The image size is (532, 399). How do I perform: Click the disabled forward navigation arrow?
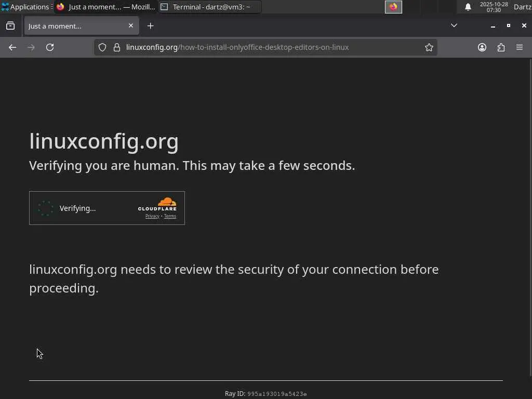pos(31,47)
